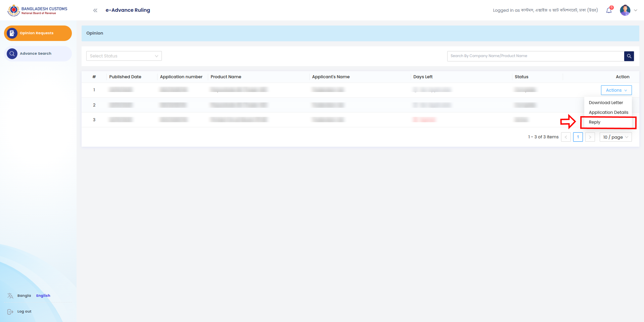
Task: Open the notifications bell
Action: point(609,10)
